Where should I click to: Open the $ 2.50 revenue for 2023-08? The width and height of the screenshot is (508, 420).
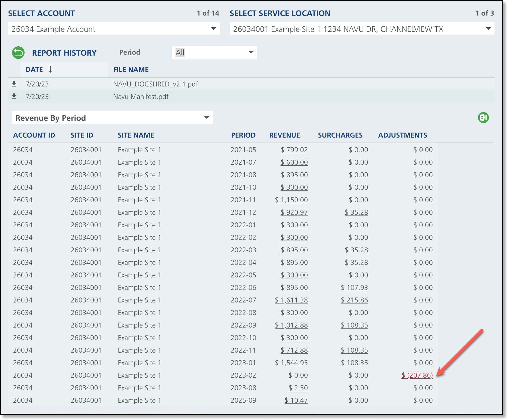point(298,388)
